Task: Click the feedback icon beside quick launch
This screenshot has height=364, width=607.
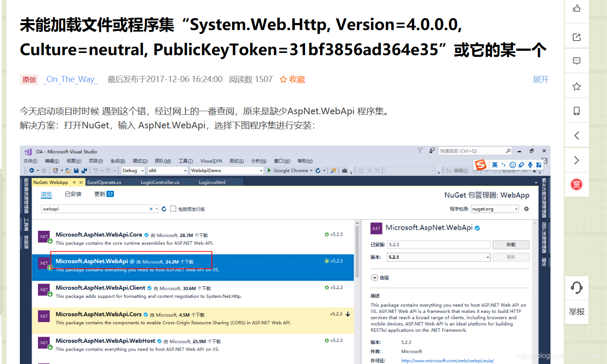Action: (x=432, y=150)
